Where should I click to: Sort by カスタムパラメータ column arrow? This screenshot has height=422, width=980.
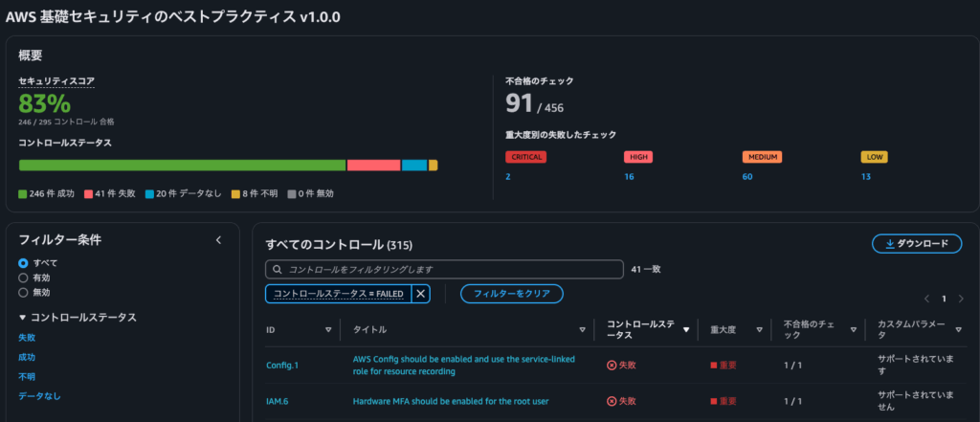pos(958,329)
